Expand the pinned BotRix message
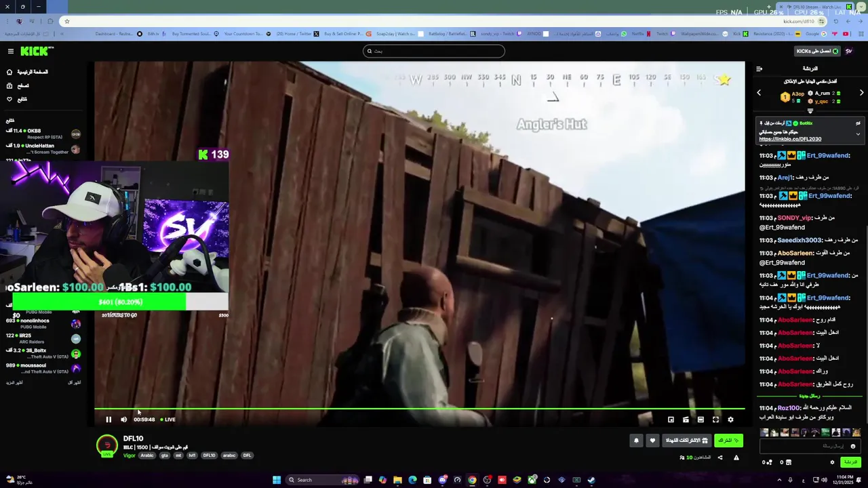Screen dimensions: 868x488 point(858,134)
